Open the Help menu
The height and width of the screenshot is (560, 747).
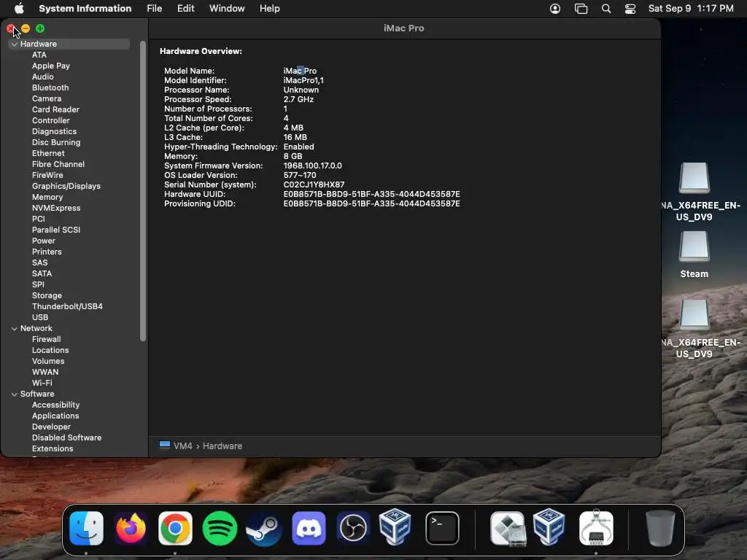point(270,9)
